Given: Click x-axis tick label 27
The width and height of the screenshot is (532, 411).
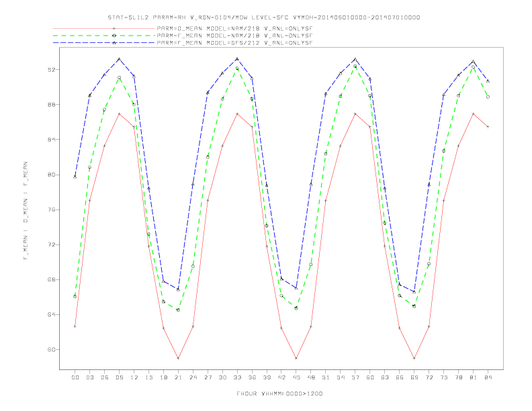Looking at the screenshot, I should (x=208, y=377).
